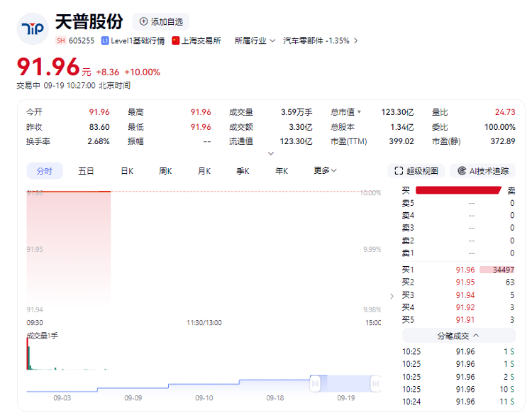
Task: Click the L1 Level1基础行情 icon
Action: tap(105, 40)
